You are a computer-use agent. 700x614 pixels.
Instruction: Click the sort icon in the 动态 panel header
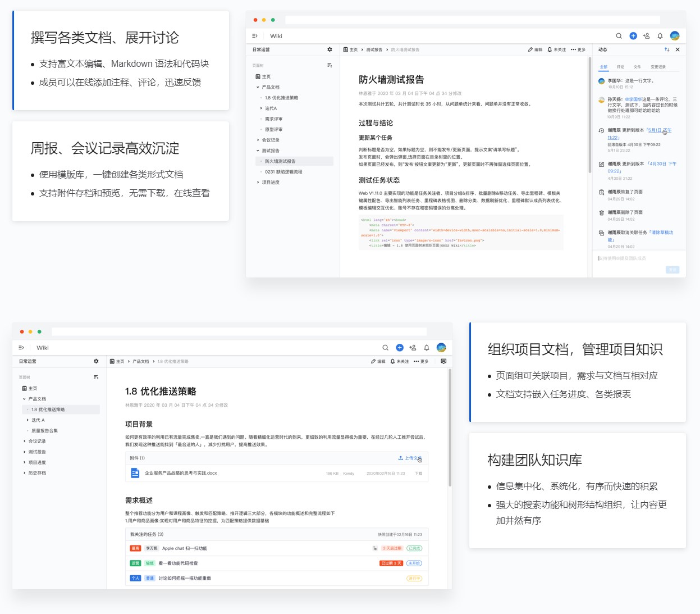click(667, 49)
